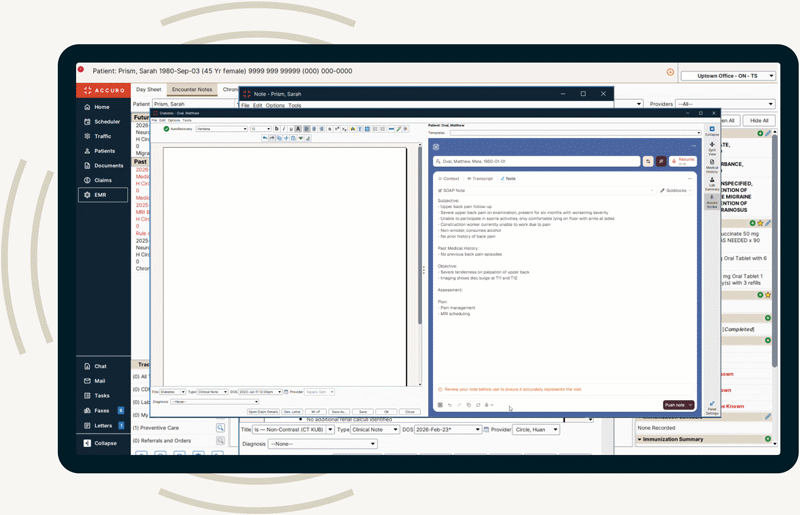Toggle the Underline formatting button
Image resolution: width=800 pixels, height=515 pixels.
291,129
